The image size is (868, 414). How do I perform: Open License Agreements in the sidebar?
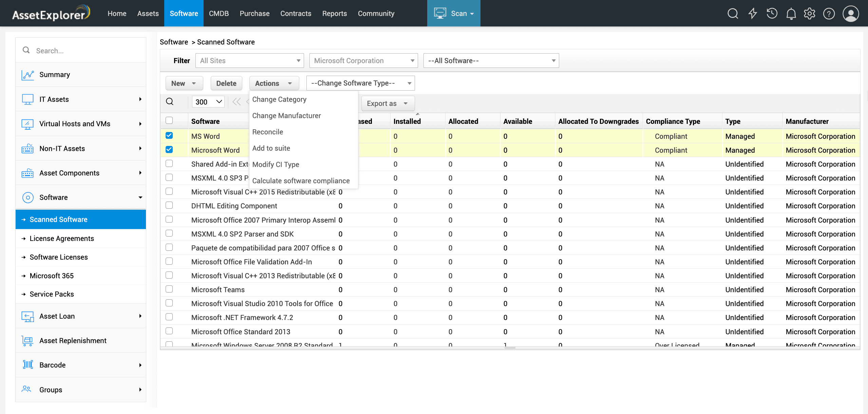click(62, 239)
